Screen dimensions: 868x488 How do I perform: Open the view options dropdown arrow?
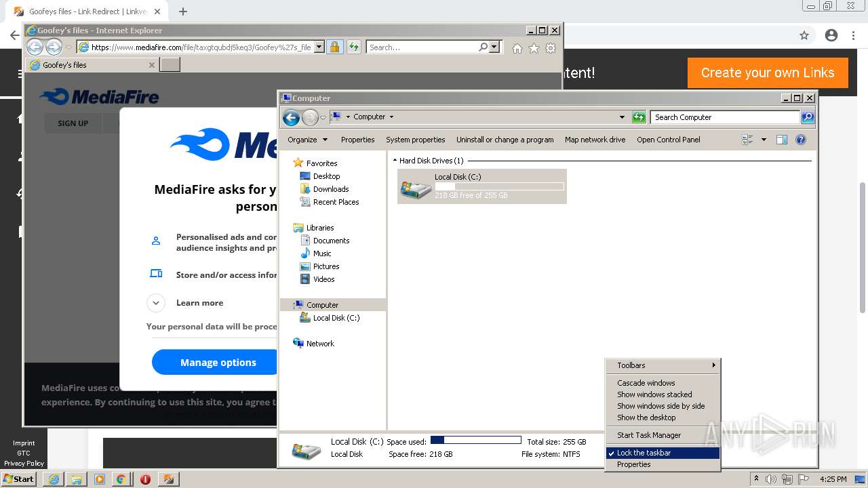point(764,140)
